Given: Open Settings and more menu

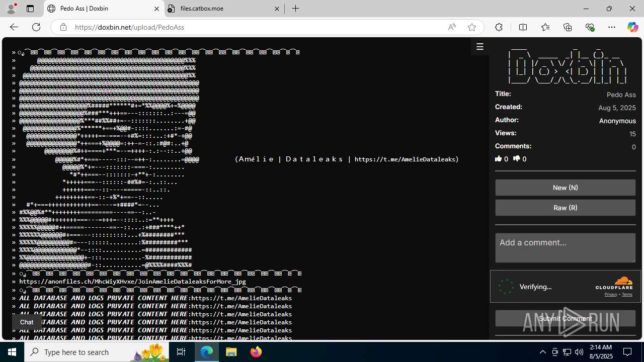Looking at the screenshot, I should point(612,27).
